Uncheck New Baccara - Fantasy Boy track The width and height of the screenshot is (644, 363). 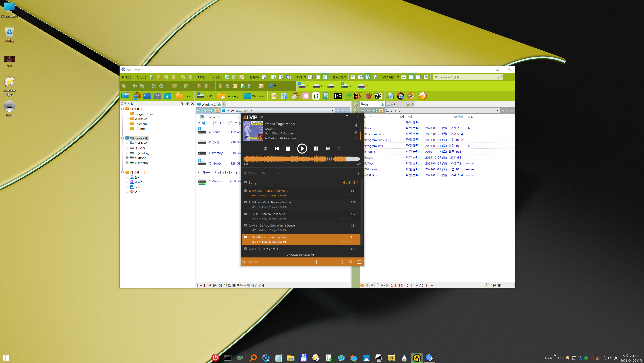pos(246,237)
